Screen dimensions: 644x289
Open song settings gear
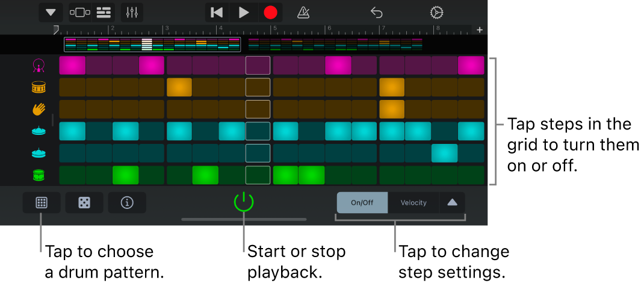[x=436, y=13]
